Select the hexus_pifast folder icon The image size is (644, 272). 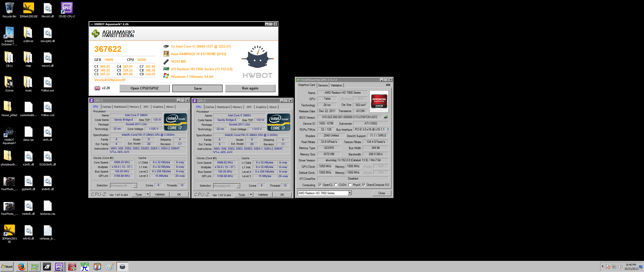9,109
